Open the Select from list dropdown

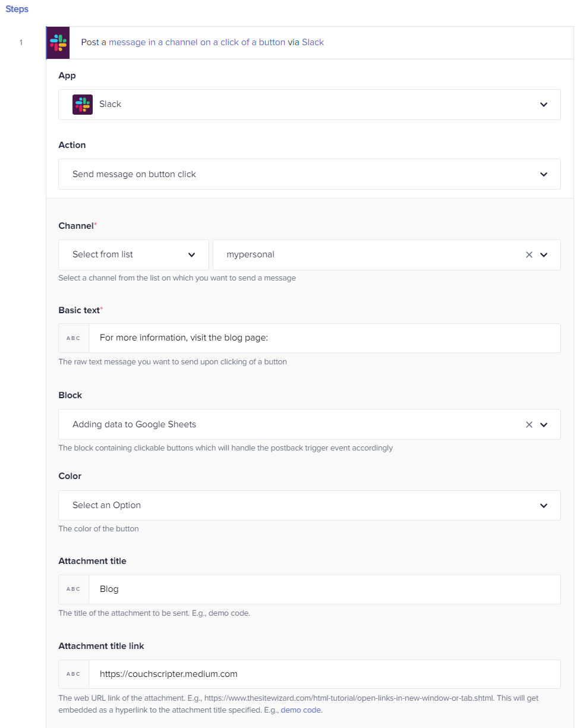134,255
